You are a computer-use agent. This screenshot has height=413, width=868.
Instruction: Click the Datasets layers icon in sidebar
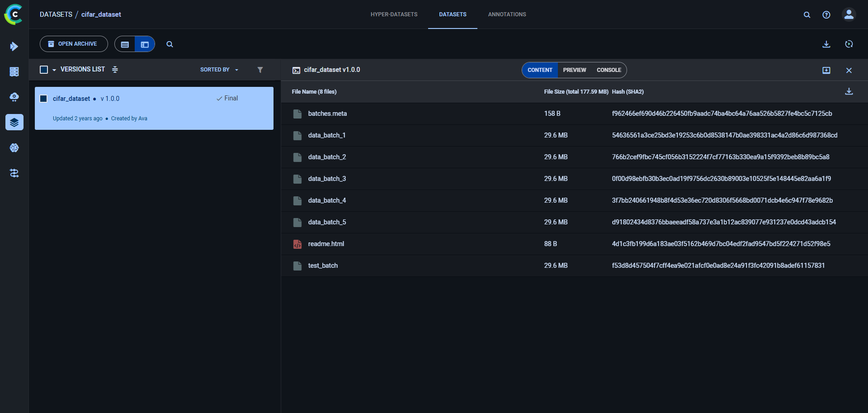14,122
